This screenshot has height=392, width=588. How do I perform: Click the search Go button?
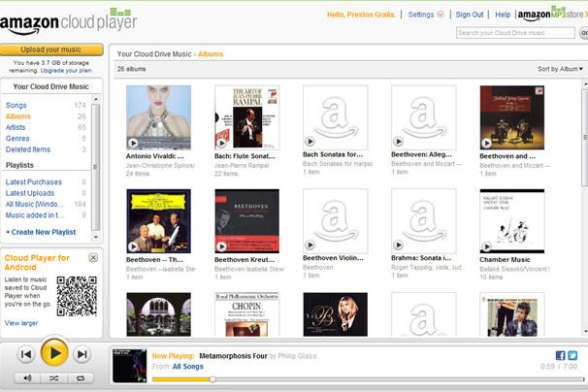tap(584, 33)
